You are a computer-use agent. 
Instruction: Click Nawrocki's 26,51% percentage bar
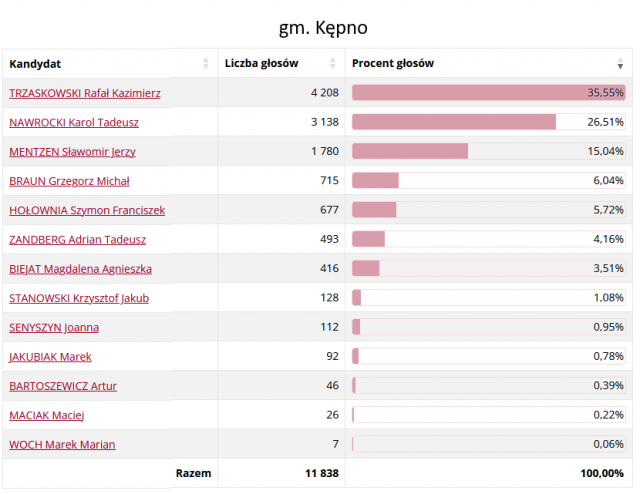(x=454, y=122)
